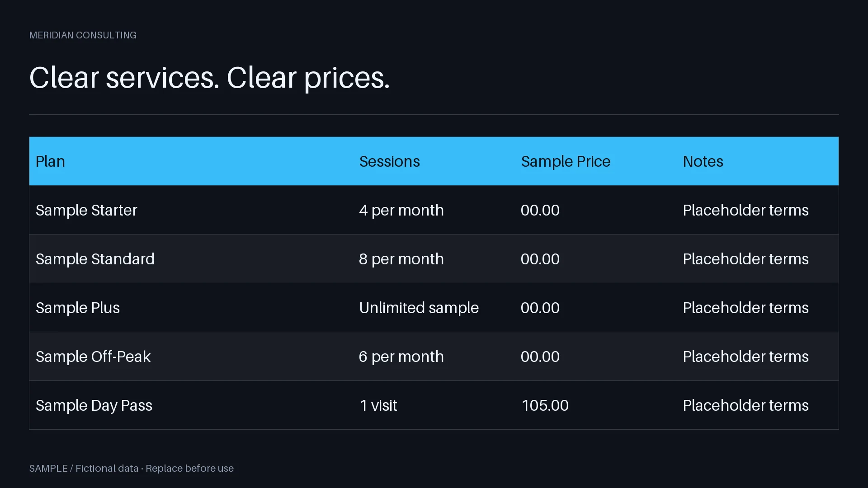Viewport: 868px width, 488px height.
Task: Select the Sample Off-Peak plan cell
Action: point(191,357)
